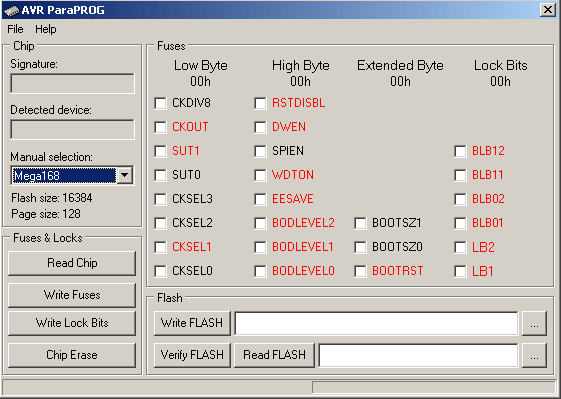
Task: Browse for file next to Read FLASH path
Action: pyautogui.click(x=534, y=355)
